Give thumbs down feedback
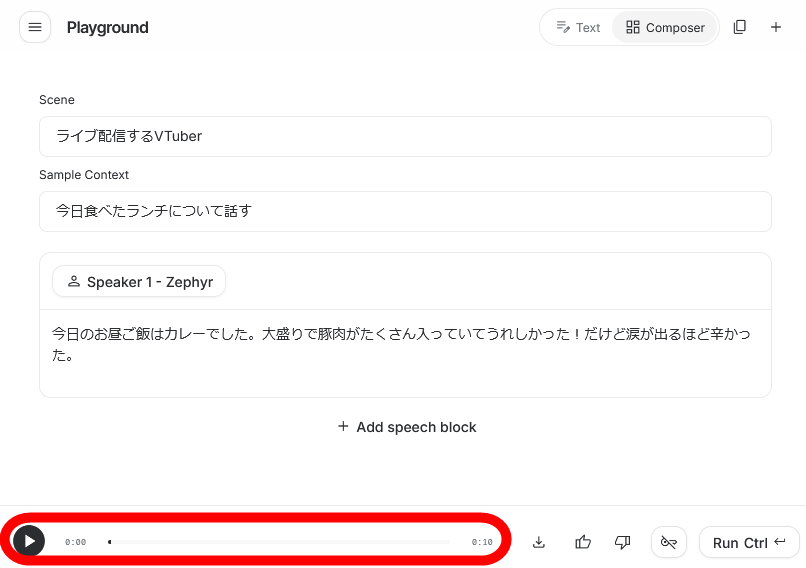 pyautogui.click(x=623, y=542)
